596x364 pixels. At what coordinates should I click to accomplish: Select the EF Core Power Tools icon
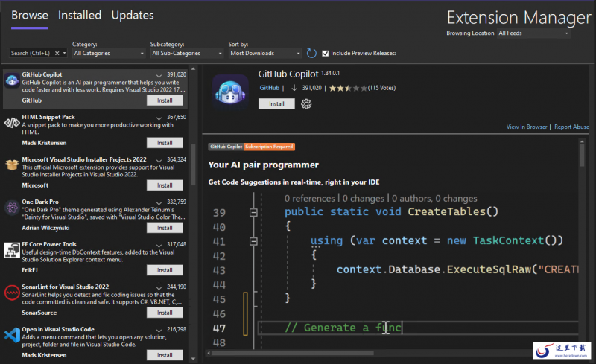[x=12, y=250]
